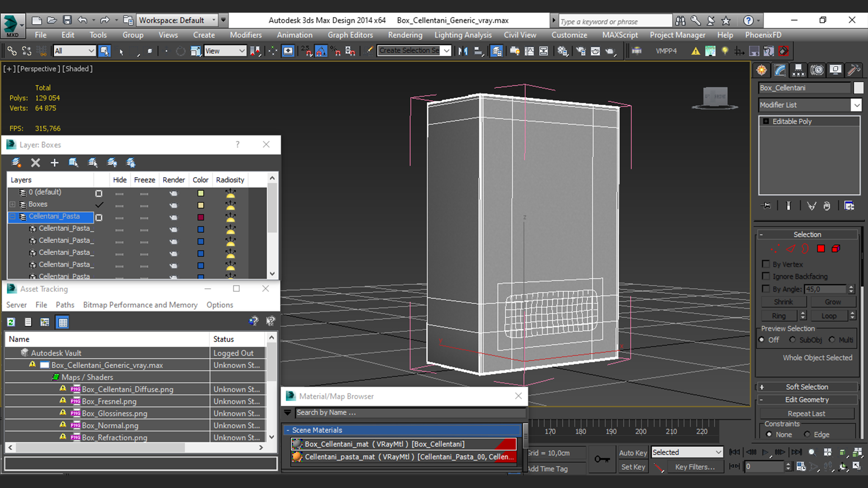The width and height of the screenshot is (868, 488).
Task: Click the Go to Start playback button
Action: click(735, 452)
